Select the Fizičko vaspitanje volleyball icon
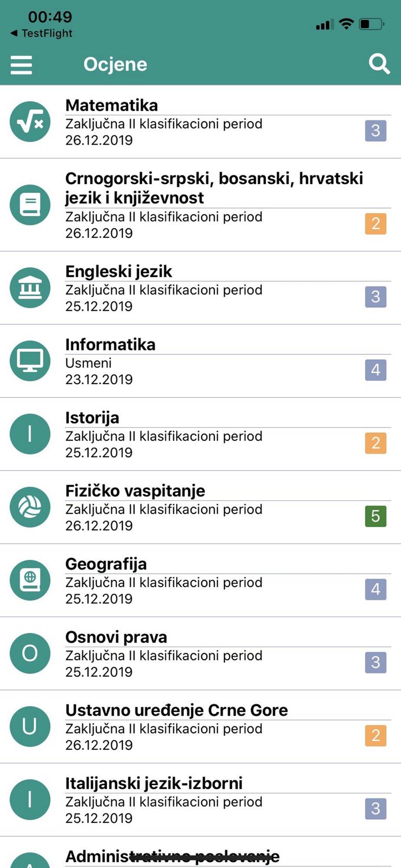The width and height of the screenshot is (401, 868). click(x=30, y=507)
